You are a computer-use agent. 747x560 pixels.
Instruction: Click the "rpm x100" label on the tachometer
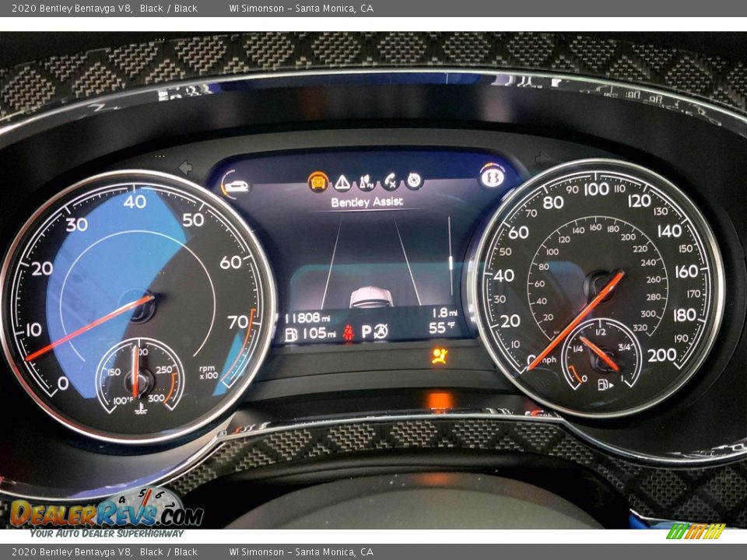(x=209, y=372)
